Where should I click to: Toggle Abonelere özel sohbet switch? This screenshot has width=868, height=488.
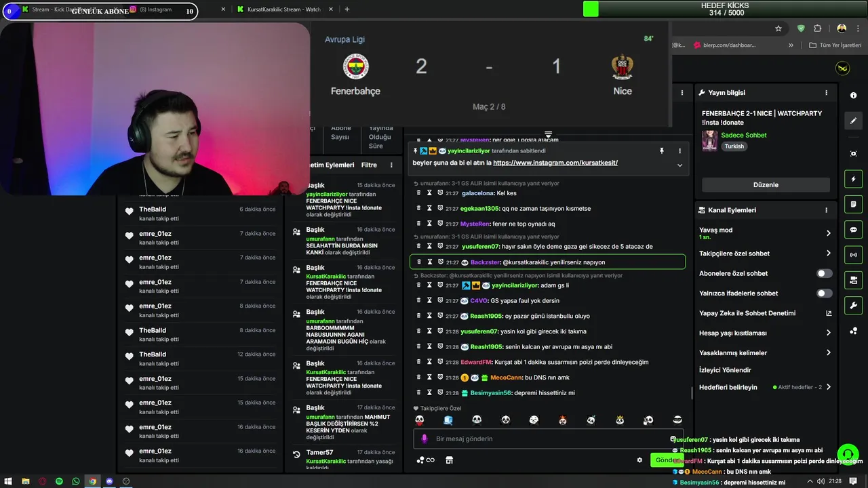coord(824,273)
